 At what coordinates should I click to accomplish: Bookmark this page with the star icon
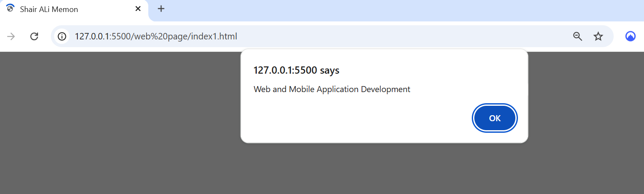coord(598,36)
